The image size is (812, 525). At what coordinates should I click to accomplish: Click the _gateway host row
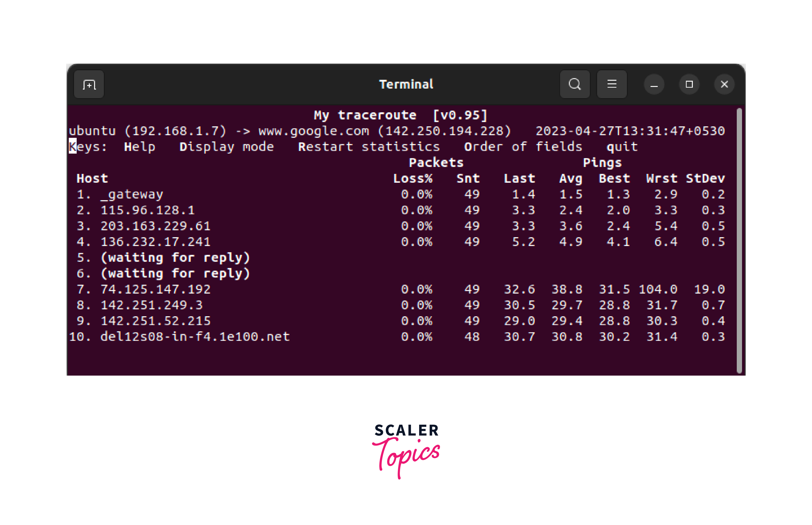(132, 194)
